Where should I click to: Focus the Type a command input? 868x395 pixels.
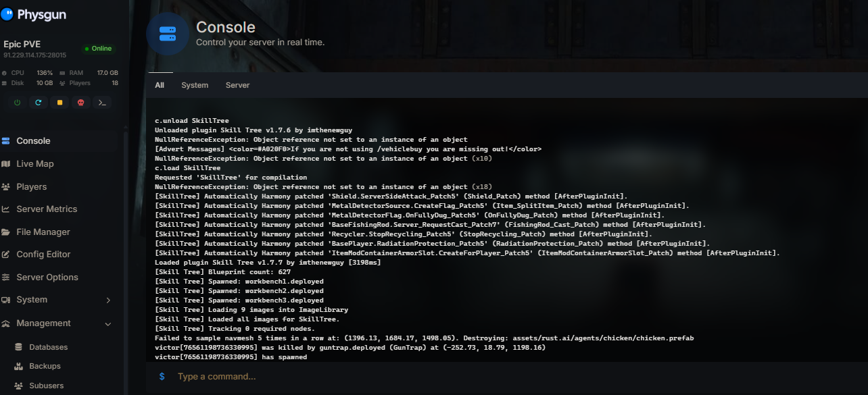pyautogui.click(x=473, y=376)
